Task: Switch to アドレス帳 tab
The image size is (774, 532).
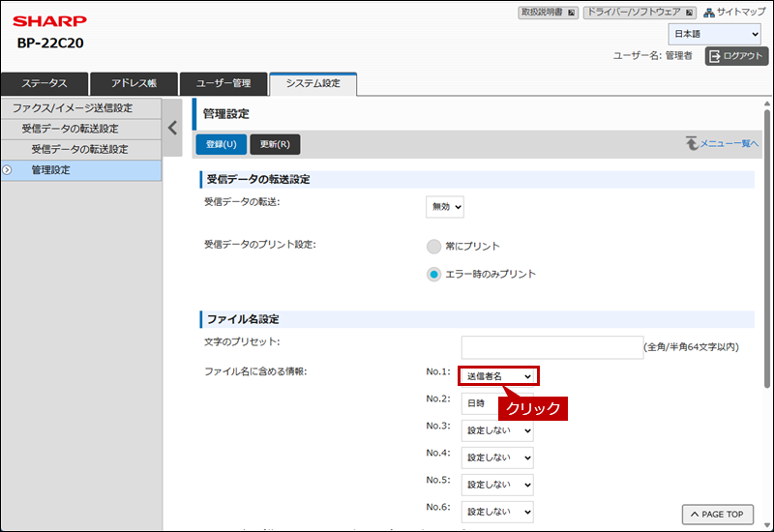Action: click(x=134, y=84)
